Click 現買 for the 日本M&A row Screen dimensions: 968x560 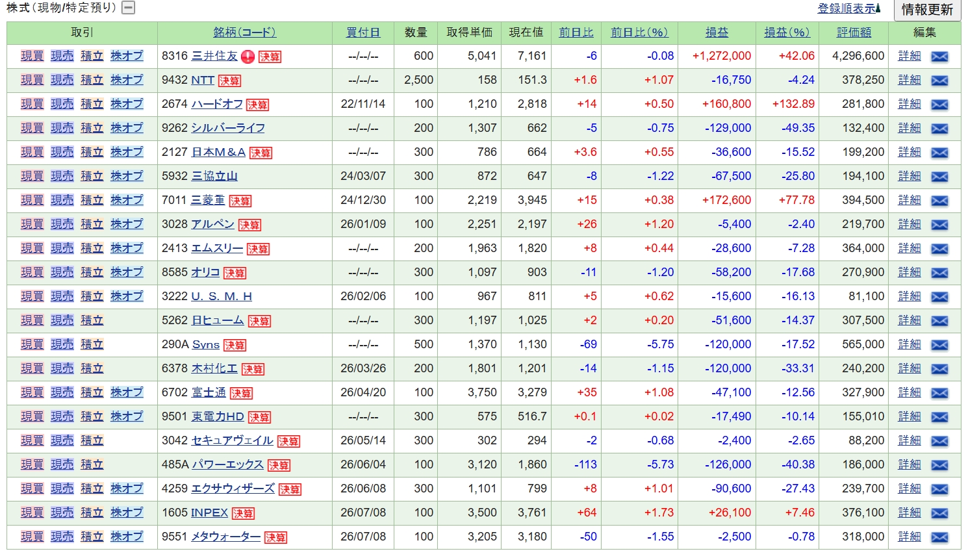coord(32,152)
